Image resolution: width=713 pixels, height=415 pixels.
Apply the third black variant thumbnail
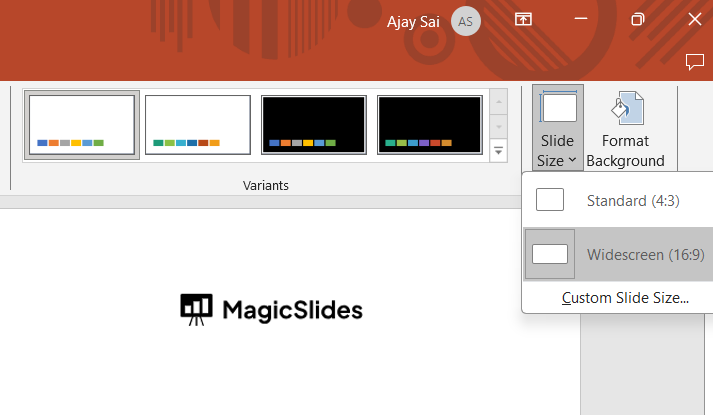click(314, 126)
